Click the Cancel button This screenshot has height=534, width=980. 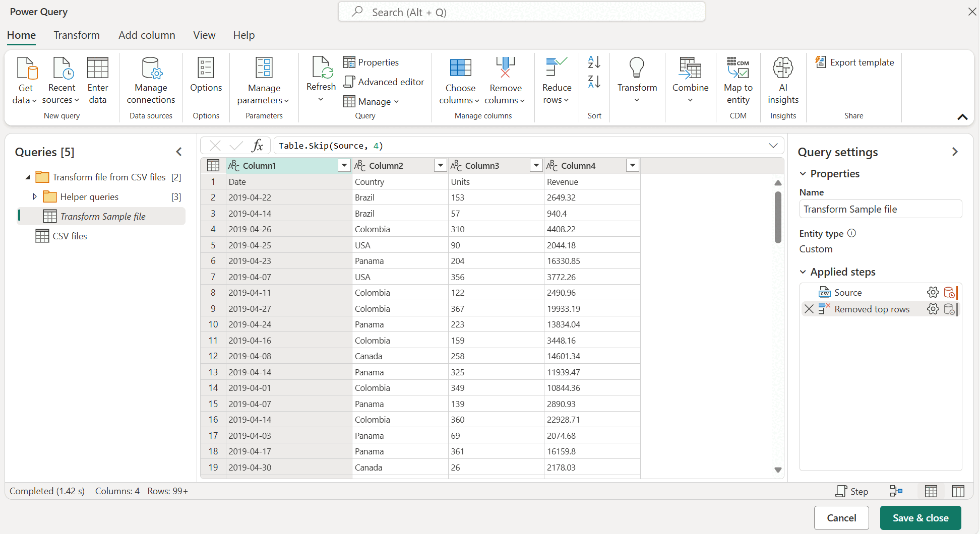pos(841,518)
